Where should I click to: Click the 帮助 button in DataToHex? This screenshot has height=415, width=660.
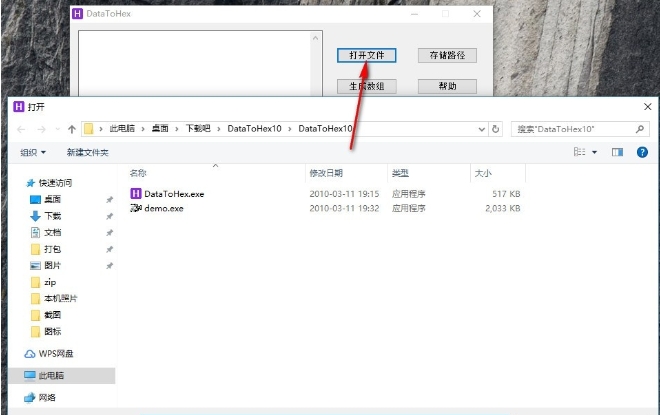447,86
